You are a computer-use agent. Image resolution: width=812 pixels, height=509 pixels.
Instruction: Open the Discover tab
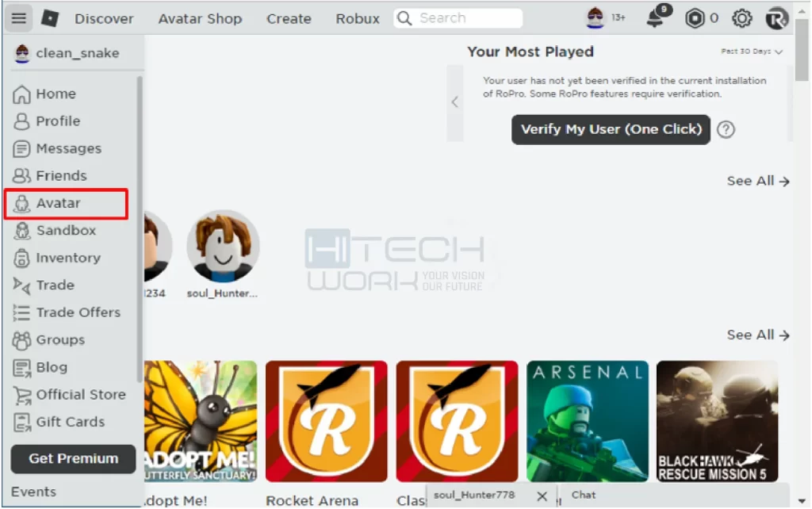pos(104,19)
